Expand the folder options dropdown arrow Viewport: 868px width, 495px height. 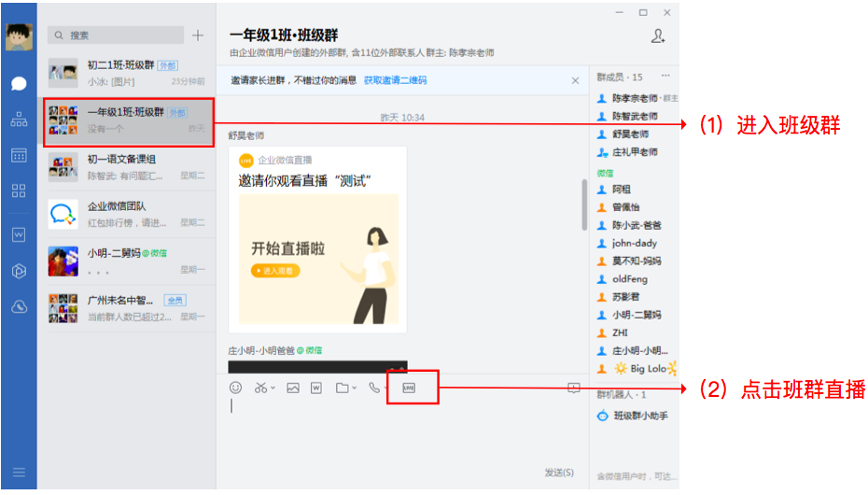[355, 389]
